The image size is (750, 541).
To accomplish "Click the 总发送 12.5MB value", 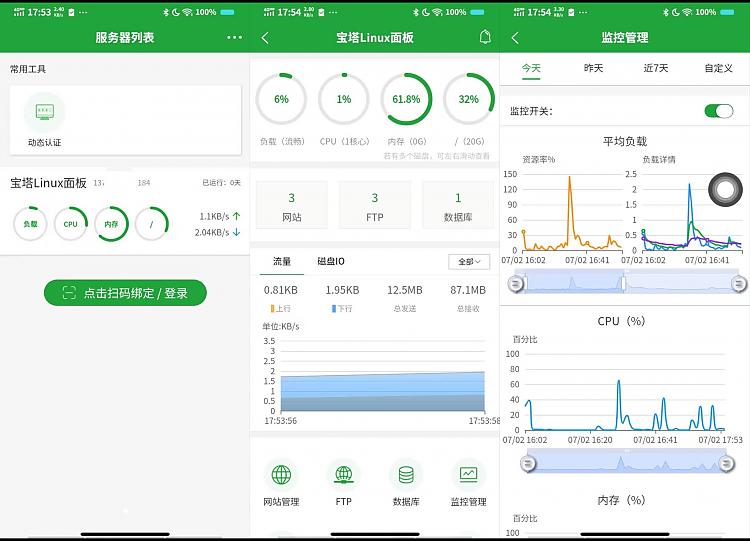I will 405,290.
